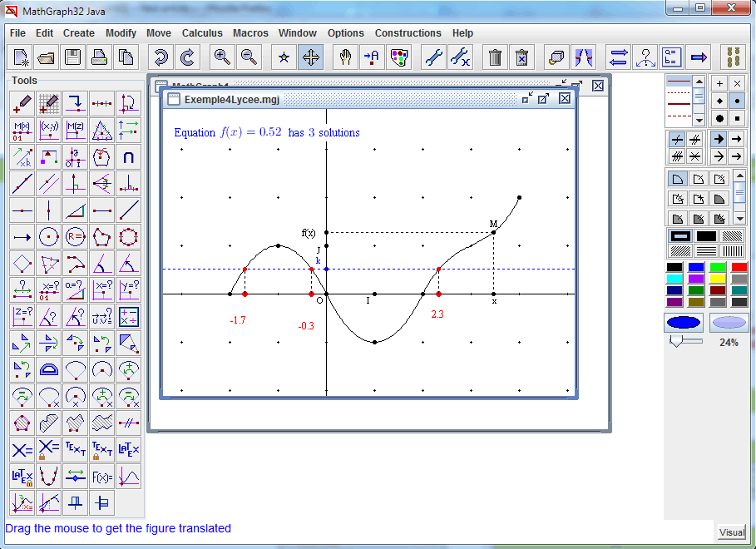Screen dimensions: 756x549
Task: Choose the calculator tool icon
Action: 129,317
